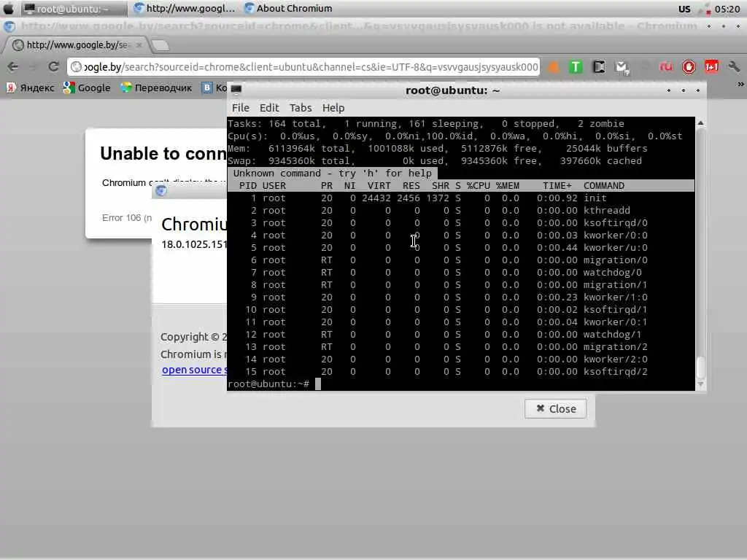Click the terminal vertical scrollbar thumb
This screenshot has width=747, height=560.
[700, 367]
